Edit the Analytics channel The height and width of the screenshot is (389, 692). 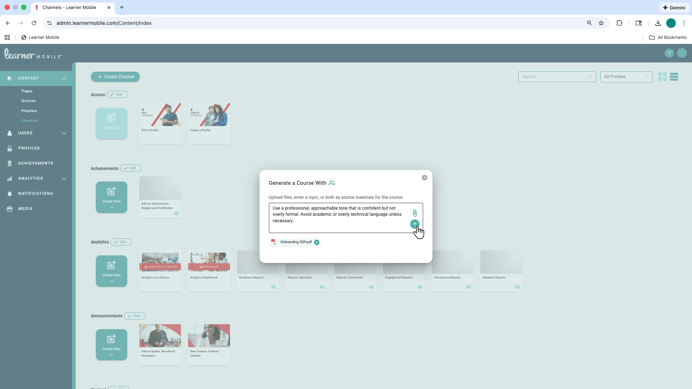click(121, 242)
